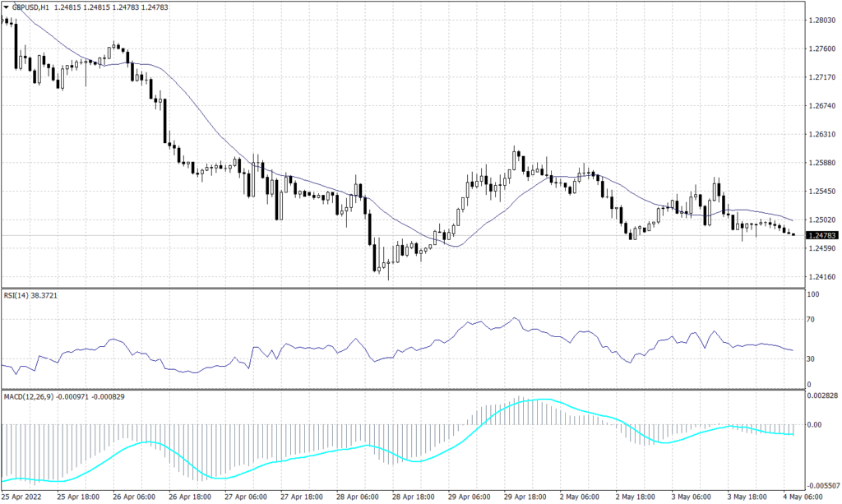The width and height of the screenshot is (842, 504).
Task: Click the current price tag 1.24783
Action: tap(822, 235)
